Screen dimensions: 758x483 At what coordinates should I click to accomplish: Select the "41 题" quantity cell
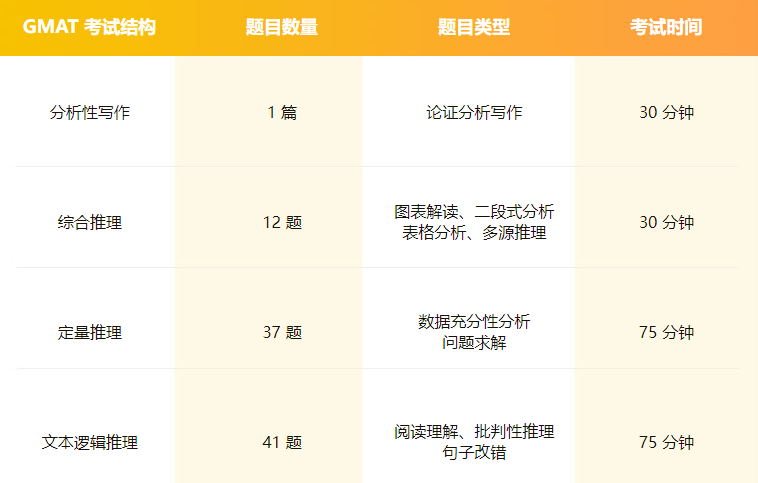tap(282, 442)
